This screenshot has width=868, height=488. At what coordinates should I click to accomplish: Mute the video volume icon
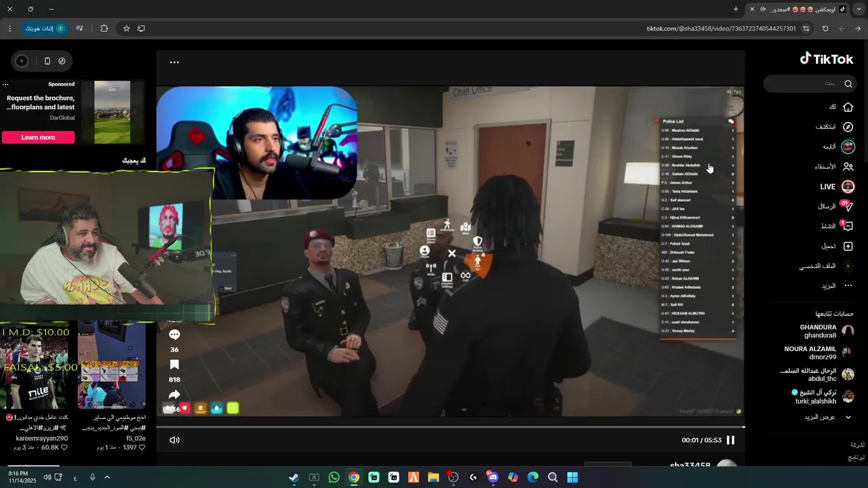(x=174, y=440)
